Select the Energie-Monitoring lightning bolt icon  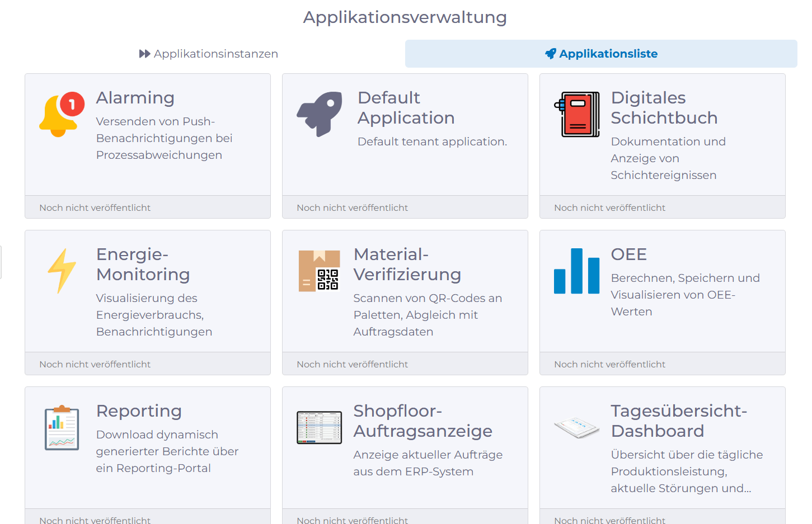coord(62,271)
